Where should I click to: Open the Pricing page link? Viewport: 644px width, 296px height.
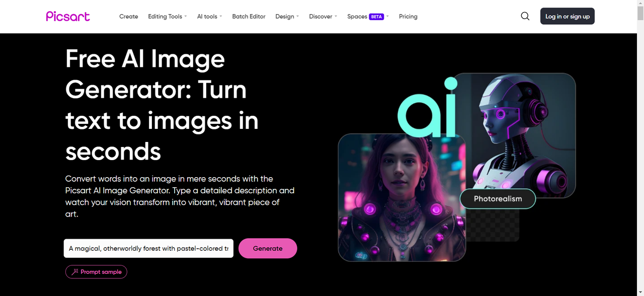[x=408, y=17]
